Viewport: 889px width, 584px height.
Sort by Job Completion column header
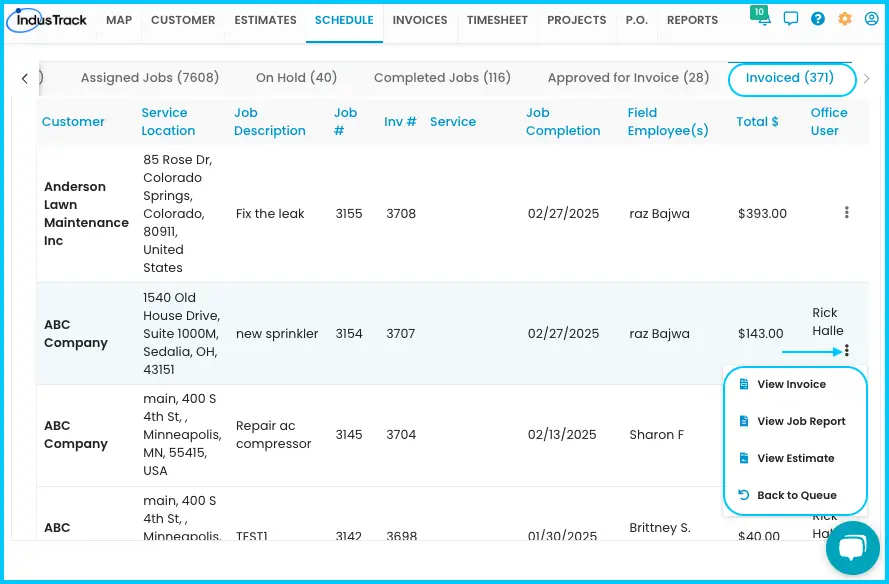click(563, 121)
